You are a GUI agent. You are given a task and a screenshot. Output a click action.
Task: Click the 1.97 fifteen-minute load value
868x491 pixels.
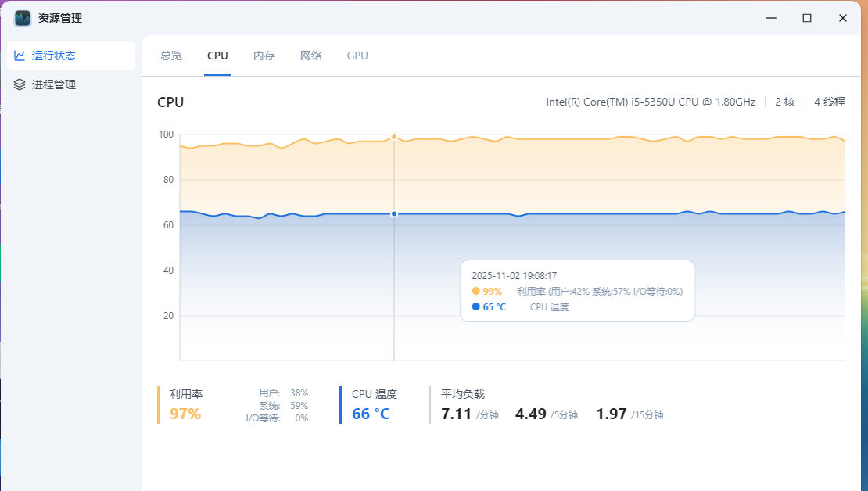[x=612, y=414]
